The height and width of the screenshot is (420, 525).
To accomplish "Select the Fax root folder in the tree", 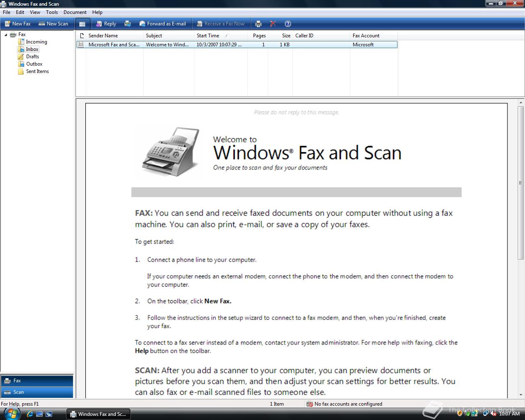I will [x=22, y=34].
